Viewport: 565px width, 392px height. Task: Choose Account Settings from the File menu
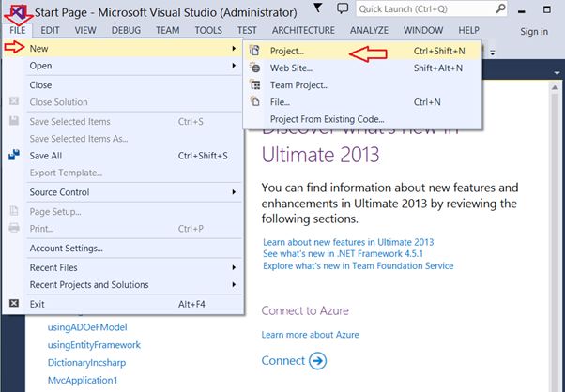click(x=67, y=248)
